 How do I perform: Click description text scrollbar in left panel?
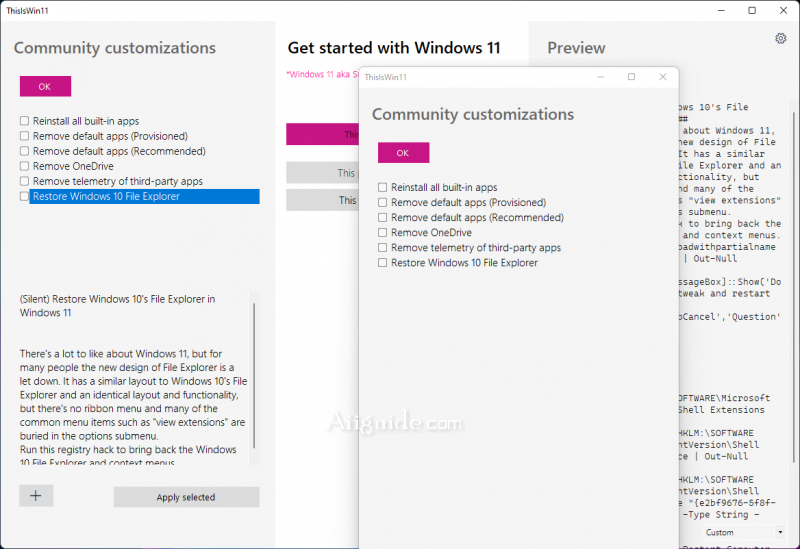(x=254, y=378)
